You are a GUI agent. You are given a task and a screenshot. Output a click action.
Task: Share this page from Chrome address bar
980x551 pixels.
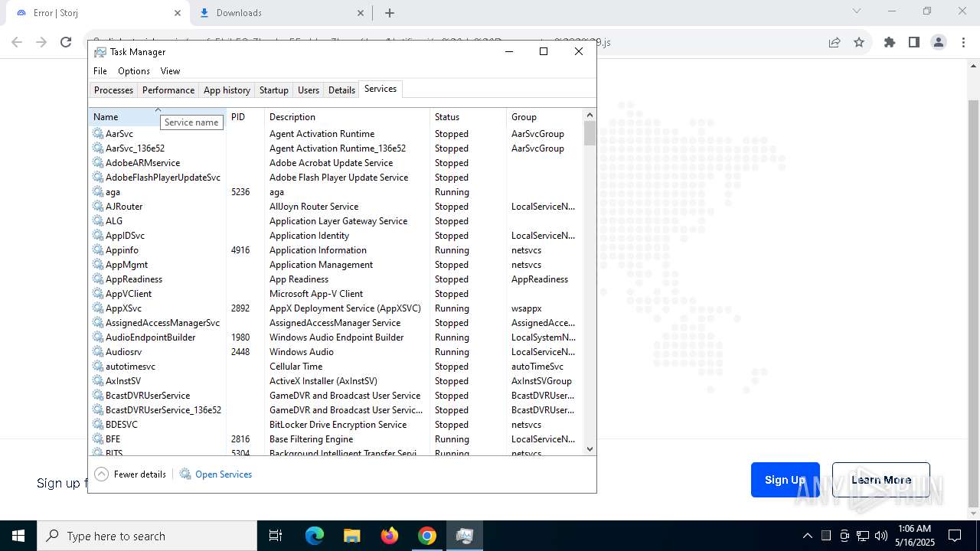(835, 42)
